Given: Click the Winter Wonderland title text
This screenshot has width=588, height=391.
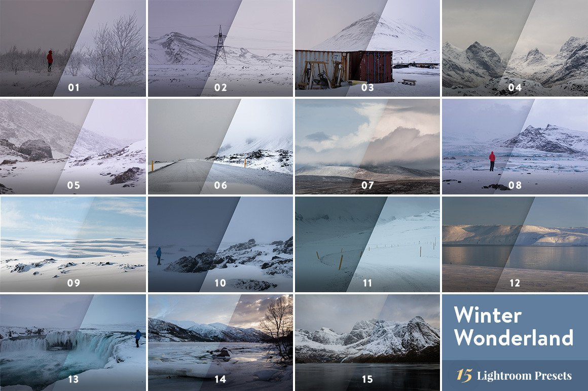Looking at the screenshot, I should (513, 327).
